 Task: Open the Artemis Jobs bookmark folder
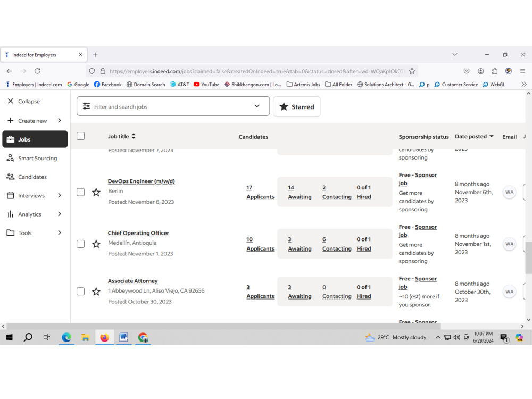point(303,85)
